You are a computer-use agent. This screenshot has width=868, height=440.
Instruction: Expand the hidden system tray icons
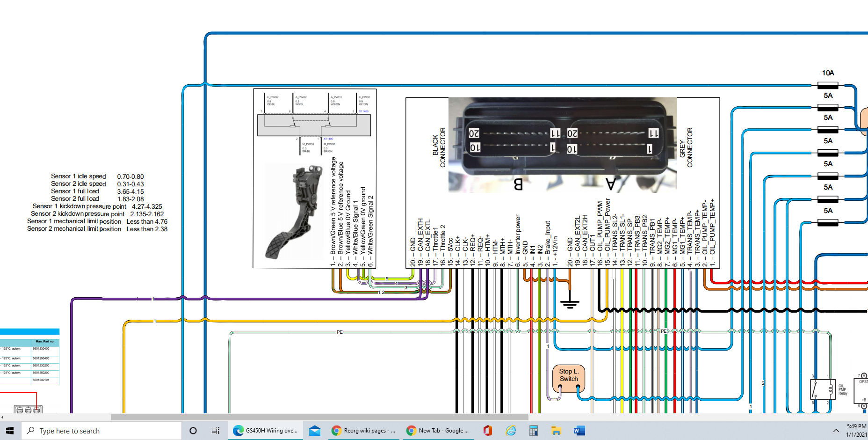836,431
